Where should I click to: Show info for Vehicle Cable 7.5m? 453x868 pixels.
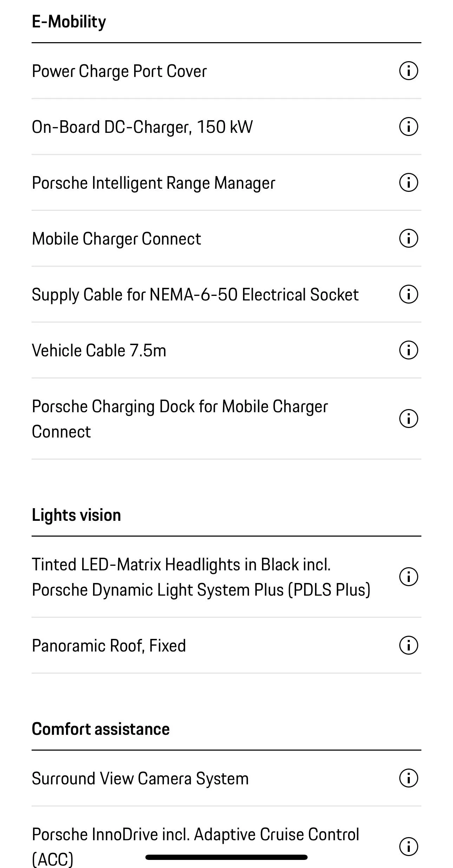(x=408, y=350)
